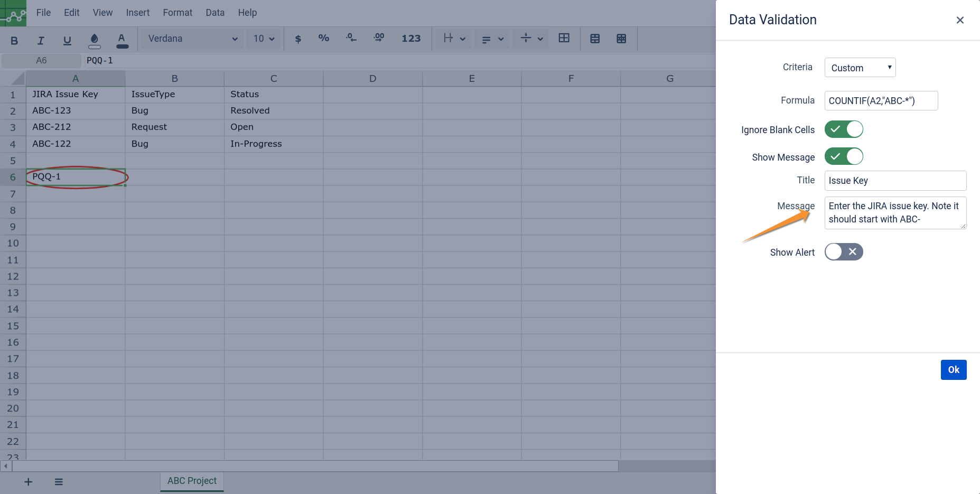Click the select-all corner of the grid
The width and height of the screenshot is (980, 494).
tap(13, 79)
